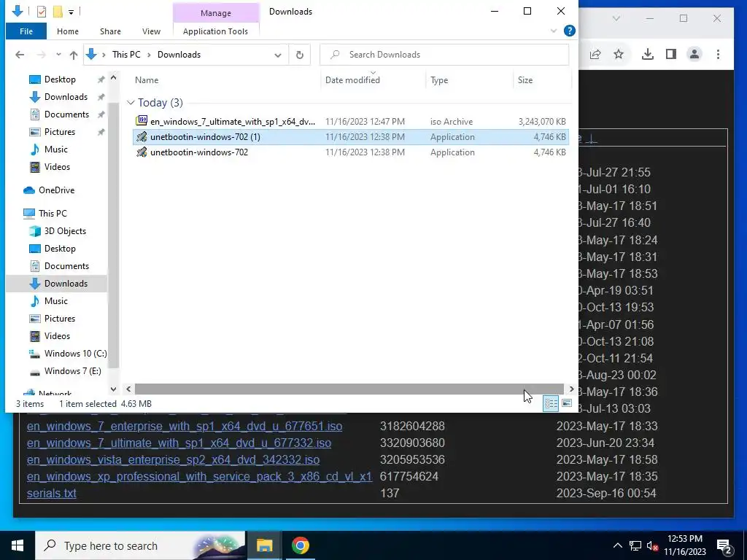Open Videos in Quick access
This screenshot has height=560, width=747.
57,167
